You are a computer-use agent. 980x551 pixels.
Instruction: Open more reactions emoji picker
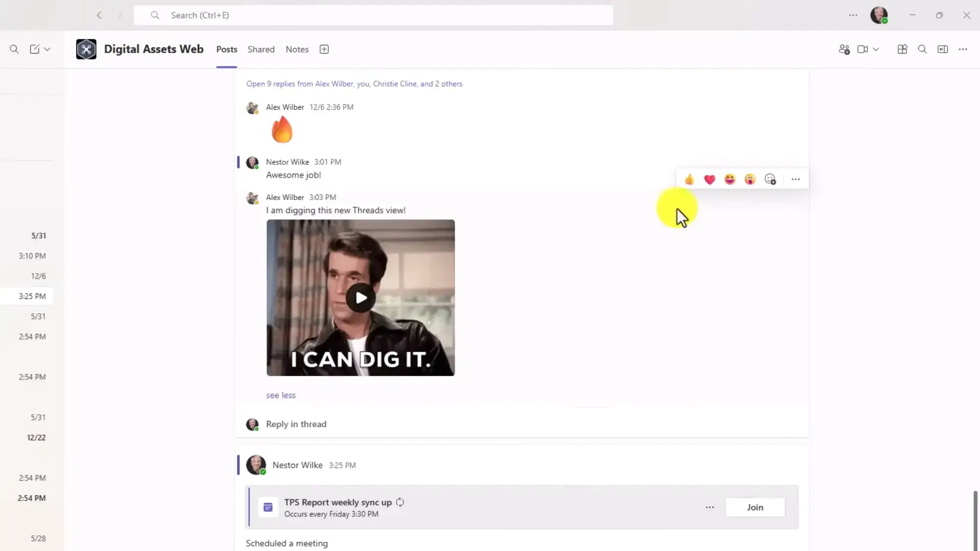pos(770,179)
